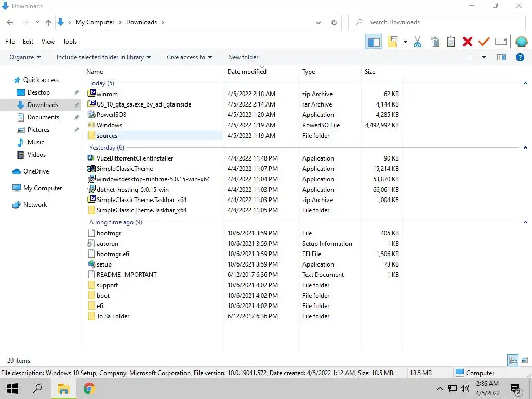Go up one folder level arrow
532x399 pixels.
pyautogui.click(x=48, y=22)
